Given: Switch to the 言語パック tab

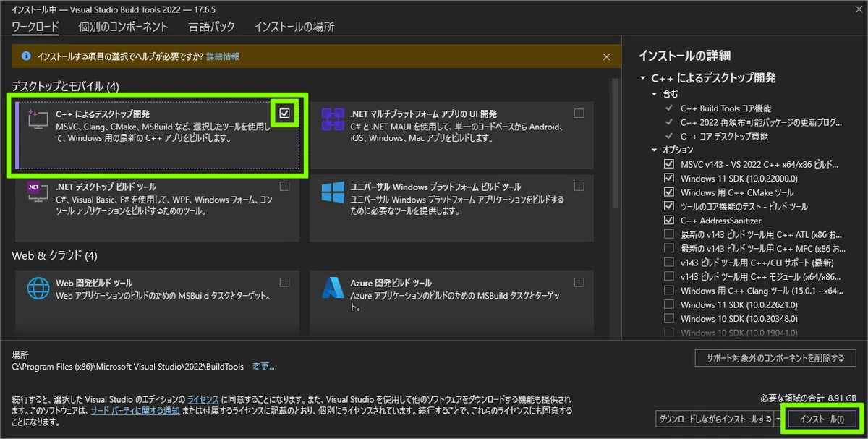Looking at the screenshot, I should point(211,27).
